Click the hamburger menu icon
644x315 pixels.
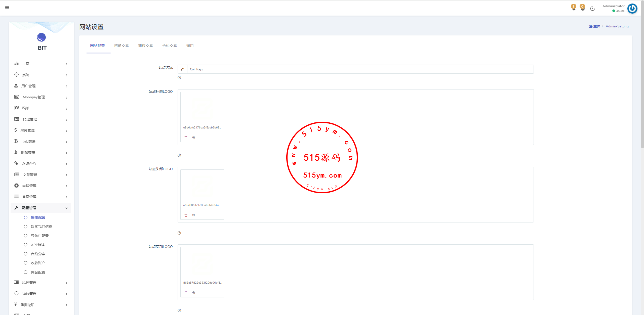[x=7, y=8]
